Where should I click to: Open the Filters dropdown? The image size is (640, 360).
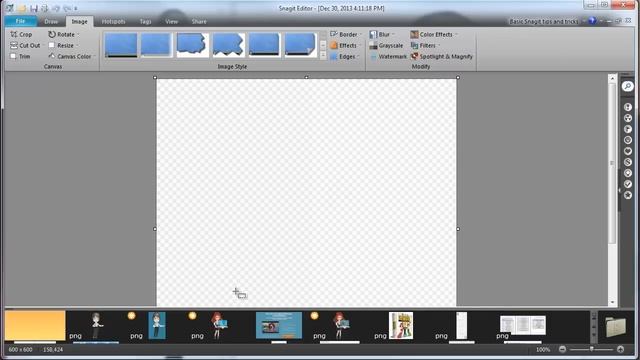click(425, 46)
